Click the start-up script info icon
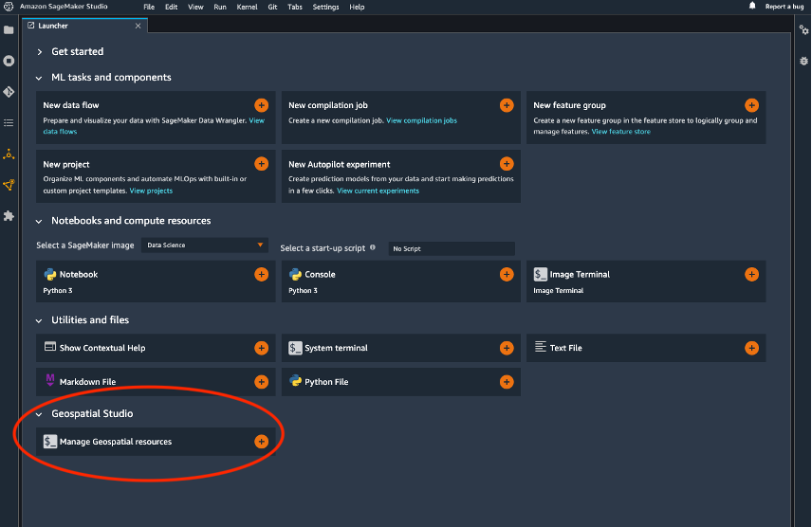812x527 pixels. 373,247
